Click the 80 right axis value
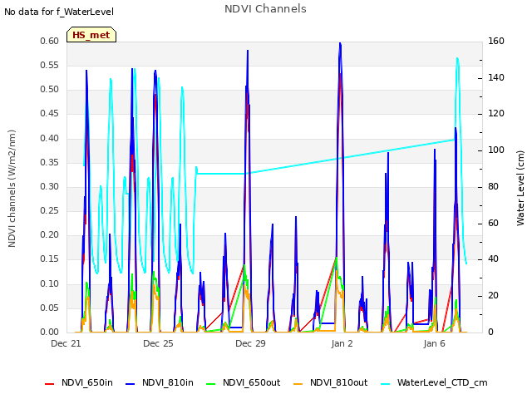Image resolution: width=532 pixels, height=399 pixels. (494, 186)
